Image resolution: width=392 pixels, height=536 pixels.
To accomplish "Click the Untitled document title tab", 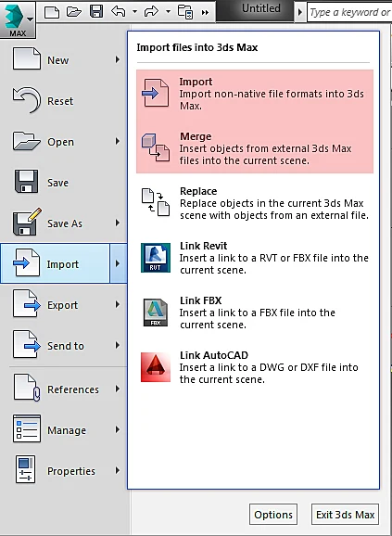I will (261, 8).
